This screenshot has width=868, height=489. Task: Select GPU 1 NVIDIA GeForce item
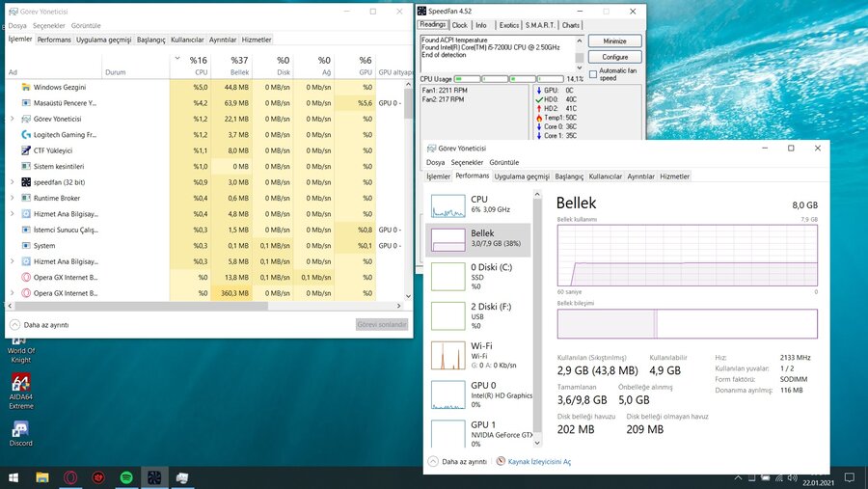tap(477, 434)
